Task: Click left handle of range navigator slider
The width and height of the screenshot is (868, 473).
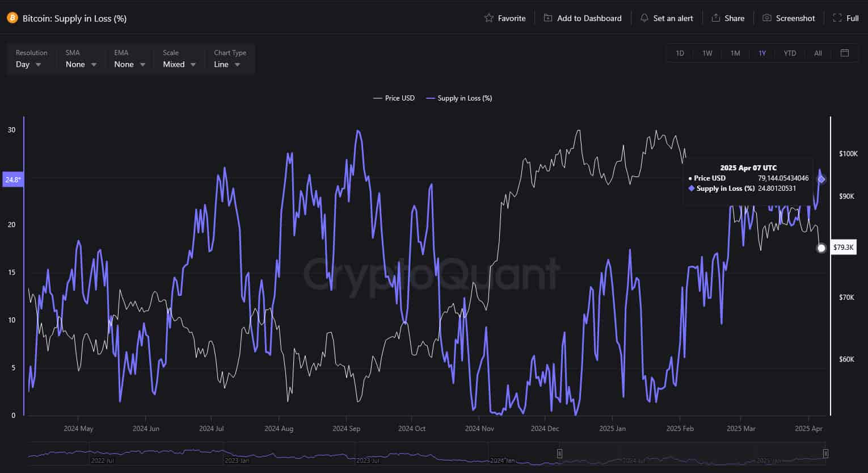Action: 559,454
